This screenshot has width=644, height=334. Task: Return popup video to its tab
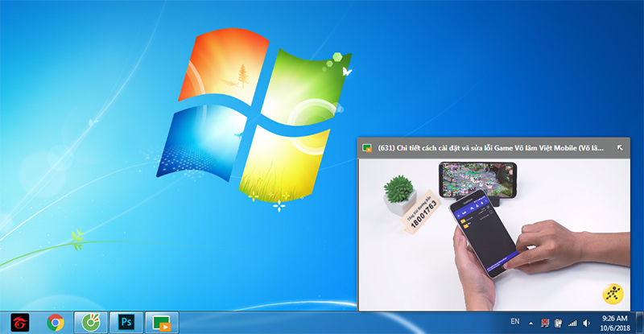point(620,148)
